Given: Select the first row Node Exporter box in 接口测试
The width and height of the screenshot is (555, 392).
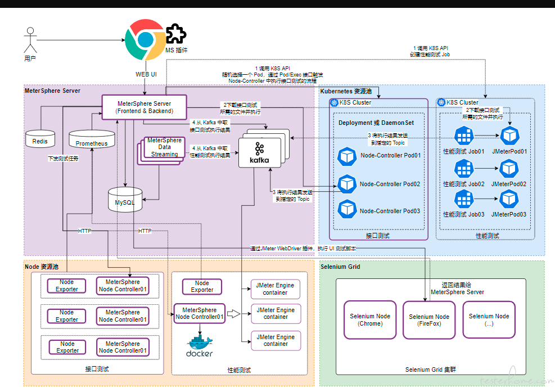Looking at the screenshot, I should coord(66,286).
